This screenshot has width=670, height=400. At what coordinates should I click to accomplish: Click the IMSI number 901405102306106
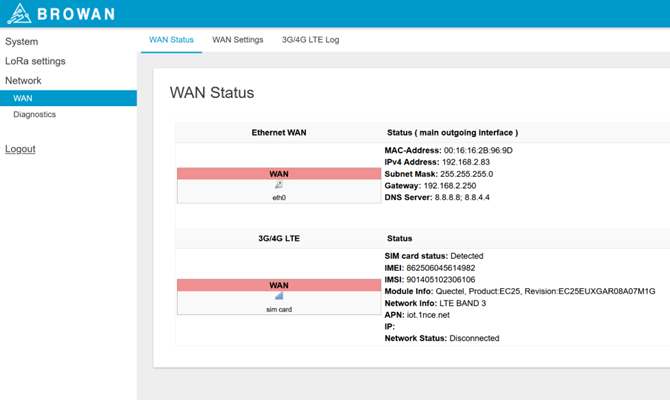point(441,279)
